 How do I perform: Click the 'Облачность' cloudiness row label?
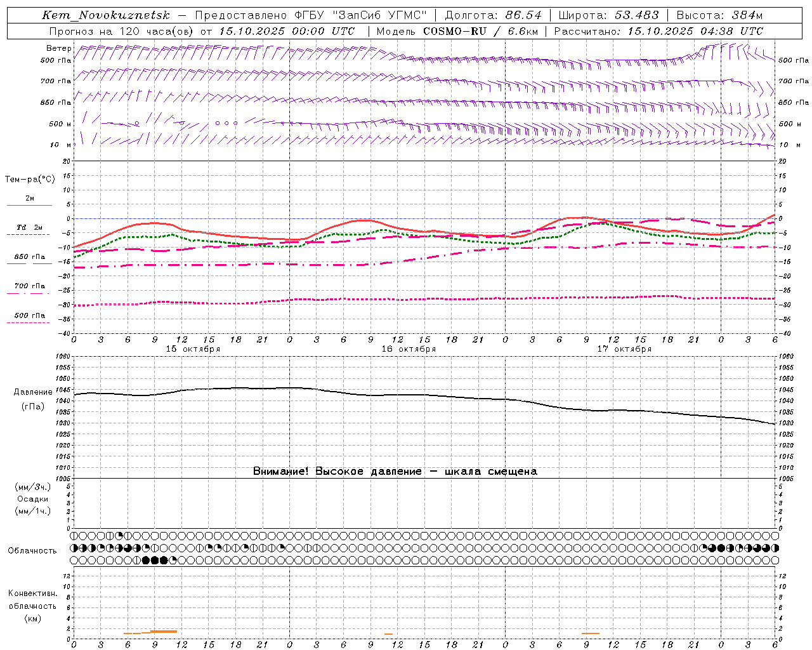[32, 551]
